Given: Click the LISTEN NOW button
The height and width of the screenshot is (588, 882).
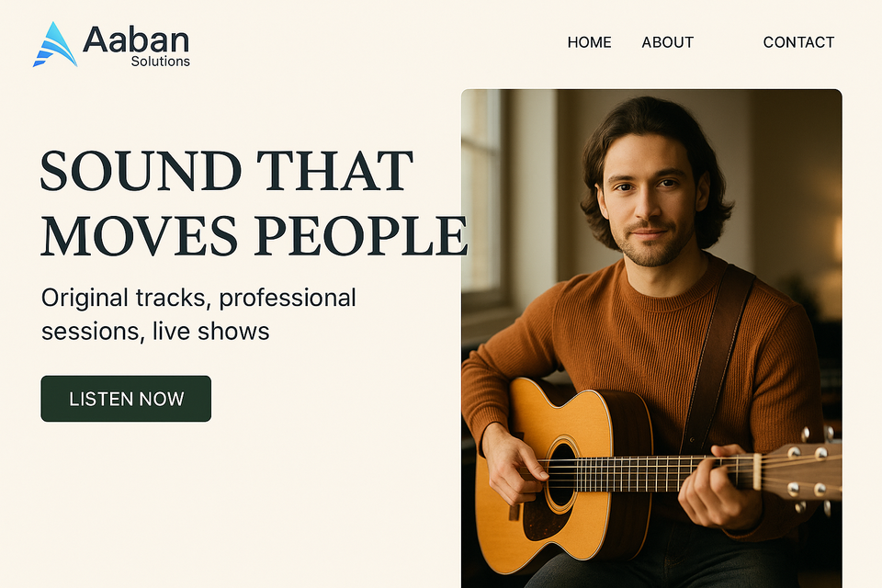Looking at the screenshot, I should coord(126,399).
